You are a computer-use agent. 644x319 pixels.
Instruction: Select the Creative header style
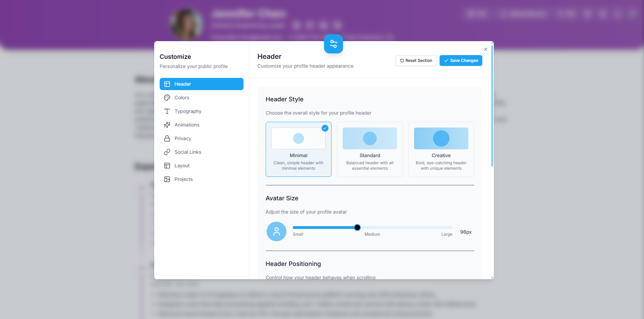(441, 149)
